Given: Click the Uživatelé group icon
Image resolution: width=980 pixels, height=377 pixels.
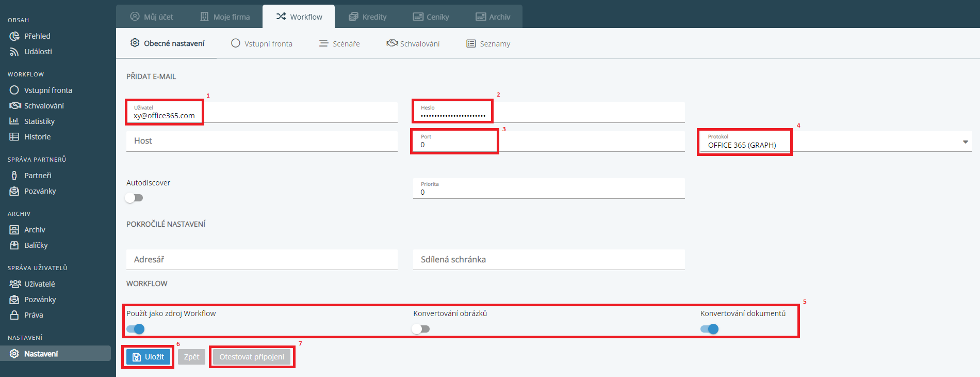Looking at the screenshot, I should (14, 284).
